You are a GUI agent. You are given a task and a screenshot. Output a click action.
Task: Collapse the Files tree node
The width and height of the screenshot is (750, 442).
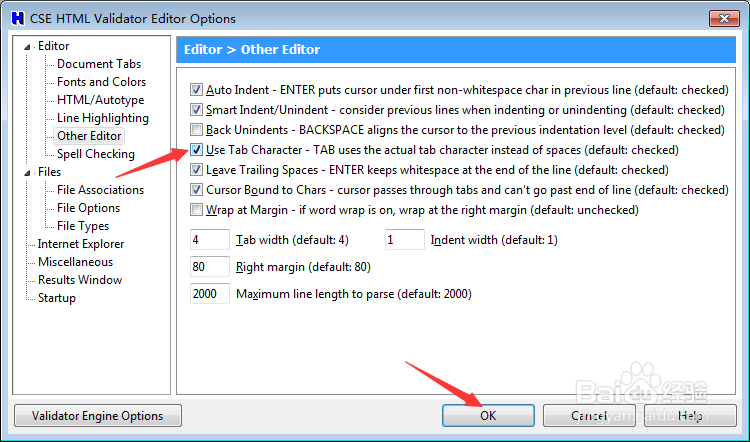pyautogui.click(x=27, y=173)
